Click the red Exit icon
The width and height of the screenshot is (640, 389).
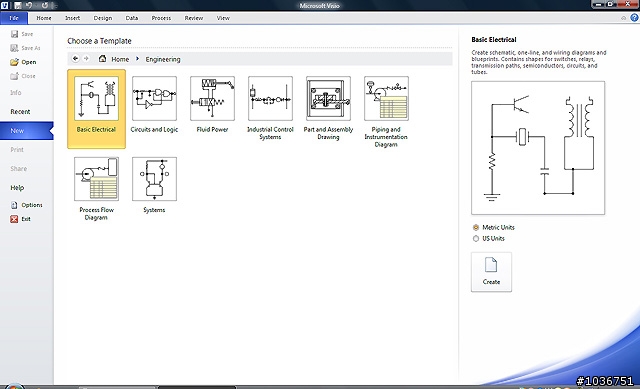[x=14, y=219]
